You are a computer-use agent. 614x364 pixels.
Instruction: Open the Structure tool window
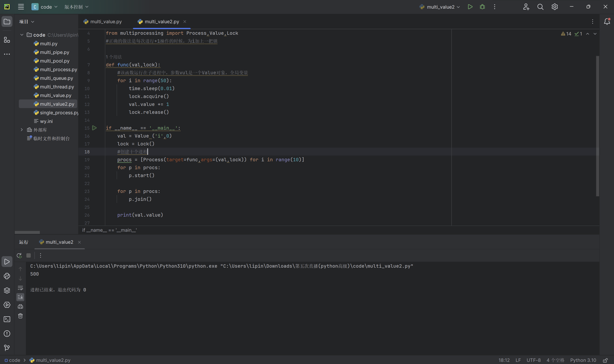click(7, 40)
